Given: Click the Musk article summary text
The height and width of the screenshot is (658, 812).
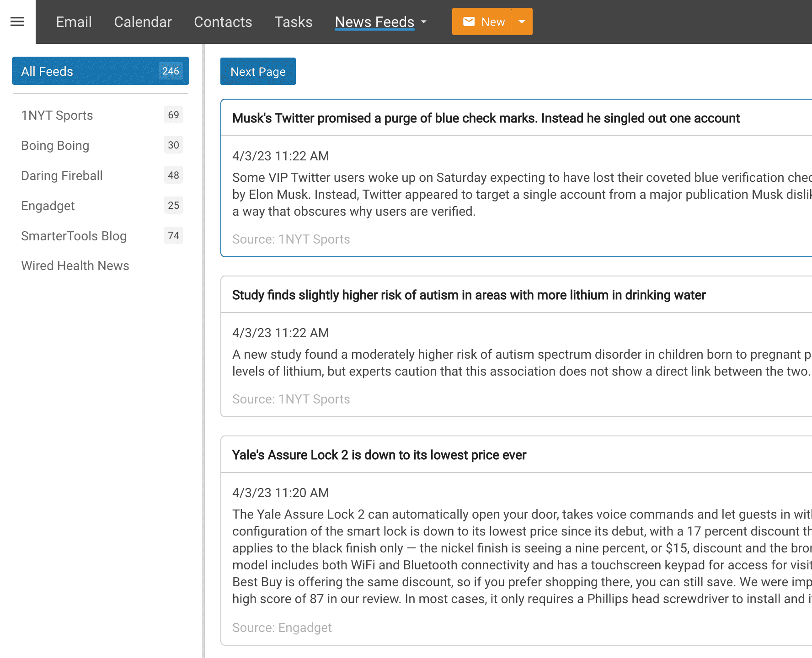Looking at the screenshot, I should tap(522, 194).
